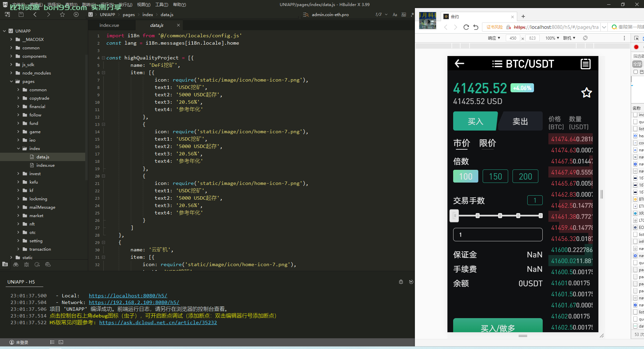Select the 卖出 sell tab
Screen dimensions: 644x349
click(520, 121)
